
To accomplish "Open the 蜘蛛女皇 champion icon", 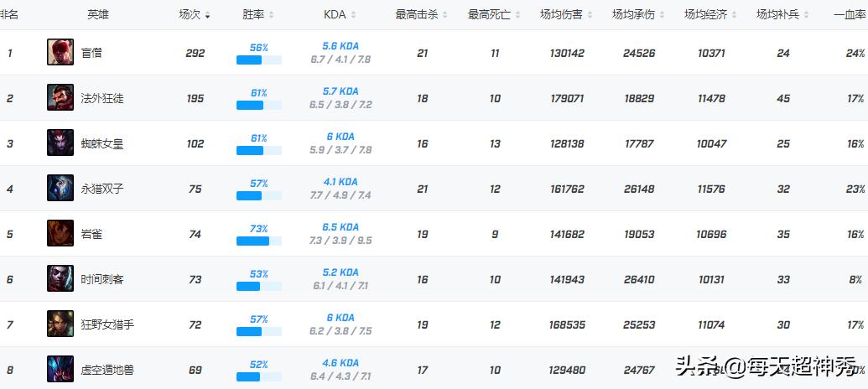I will [60, 143].
